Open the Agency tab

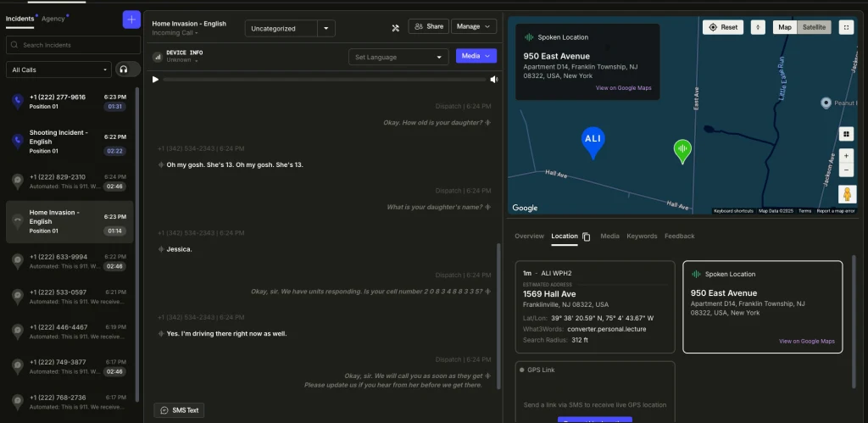coord(53,18)
